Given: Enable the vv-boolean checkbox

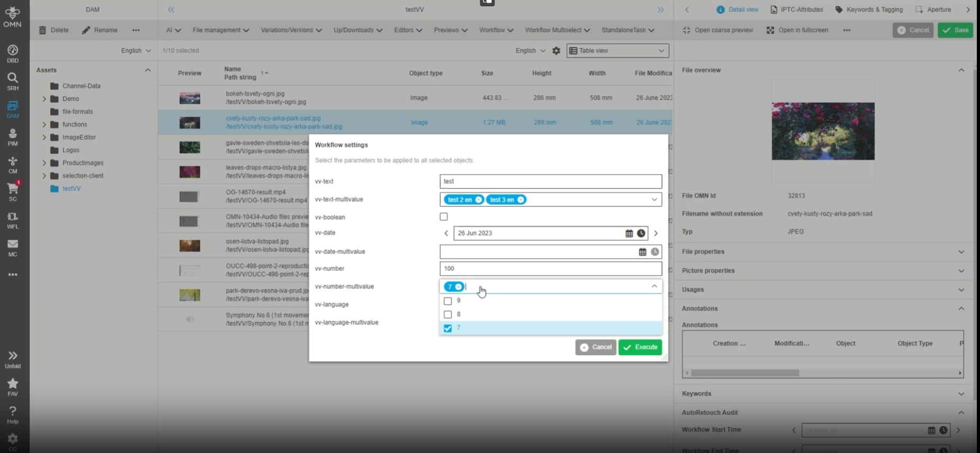Looking at the screenshot, I should [444, 216].
